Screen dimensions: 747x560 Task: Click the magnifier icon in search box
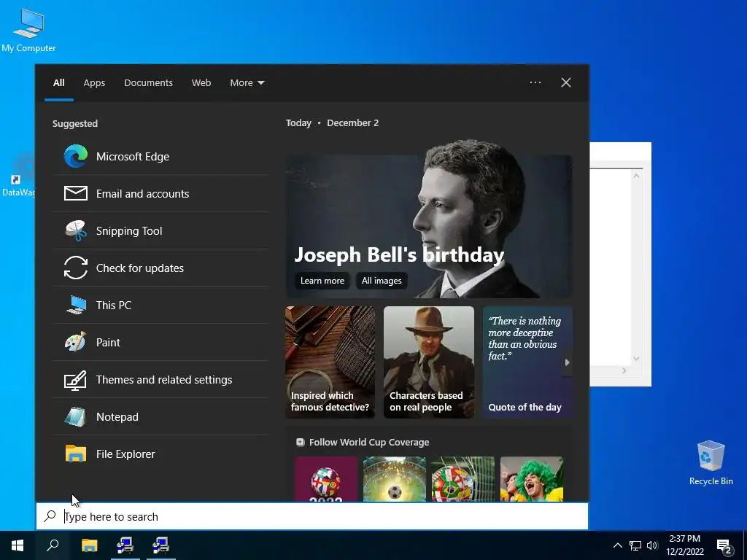point(50,516)
